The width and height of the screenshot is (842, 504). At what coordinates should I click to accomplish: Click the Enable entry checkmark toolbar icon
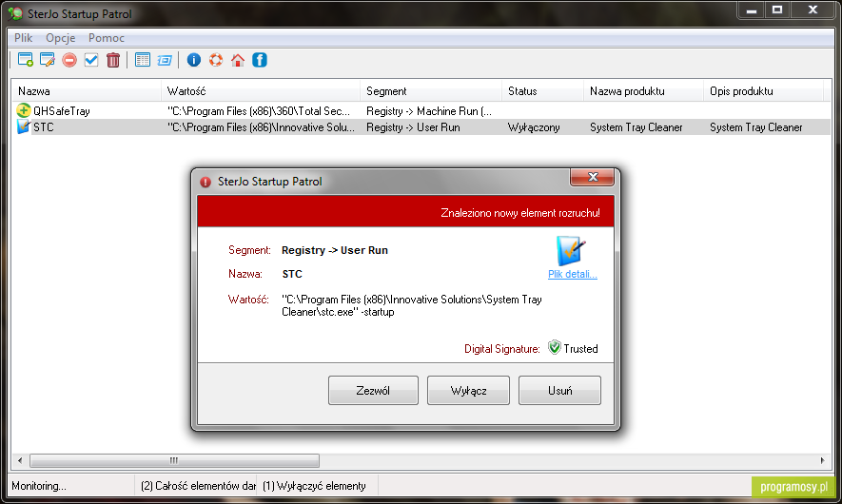click(x=91, y=60)
